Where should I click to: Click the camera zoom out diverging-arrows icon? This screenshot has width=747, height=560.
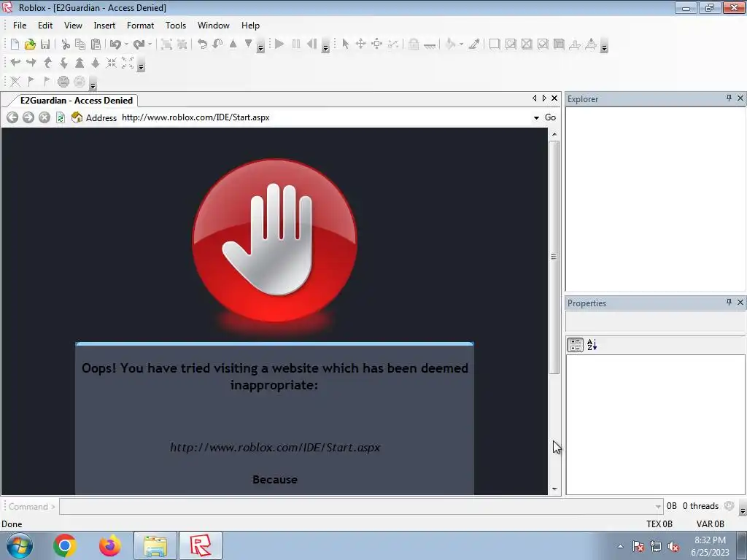(128, 63)
